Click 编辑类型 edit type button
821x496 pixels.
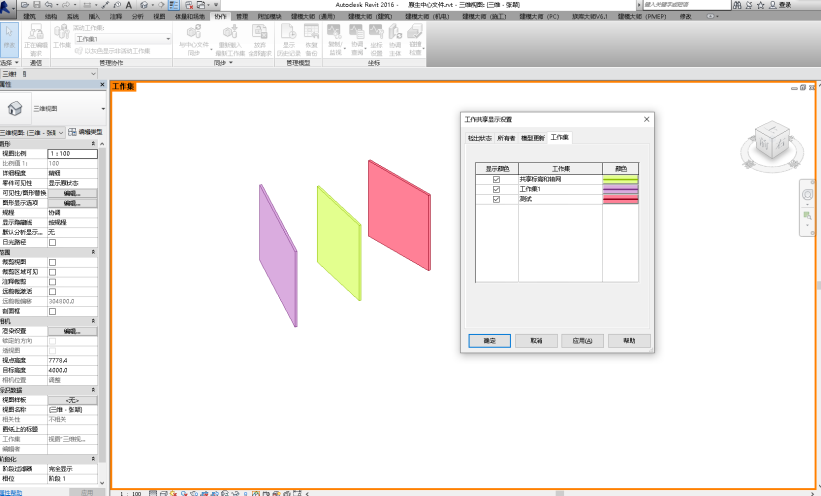click(x=85, y=132)
